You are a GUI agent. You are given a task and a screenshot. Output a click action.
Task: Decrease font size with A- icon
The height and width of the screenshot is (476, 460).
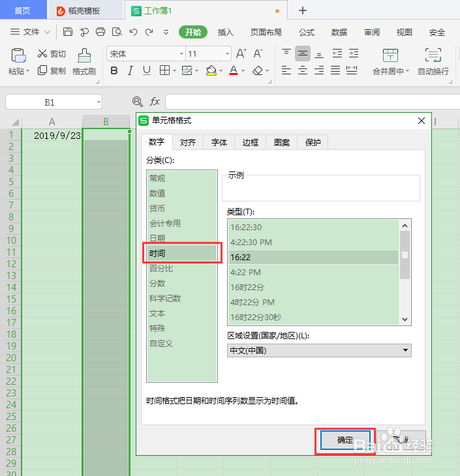pyautogui.click(x=258, y=53)
